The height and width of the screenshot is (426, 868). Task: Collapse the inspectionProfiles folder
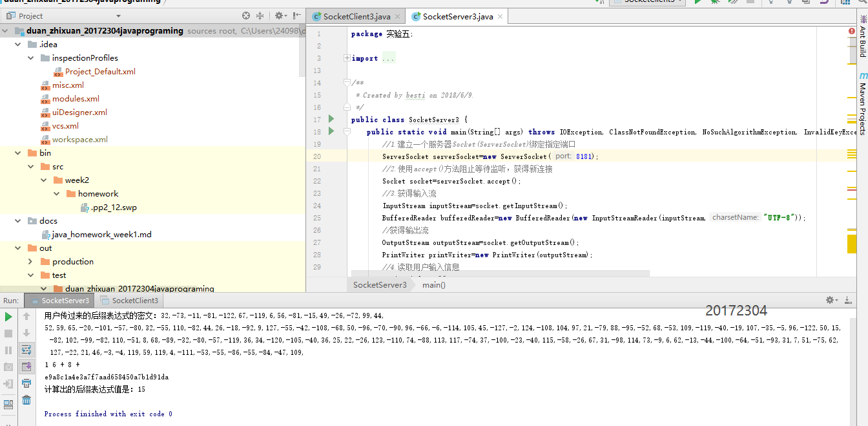coord(30,58)
